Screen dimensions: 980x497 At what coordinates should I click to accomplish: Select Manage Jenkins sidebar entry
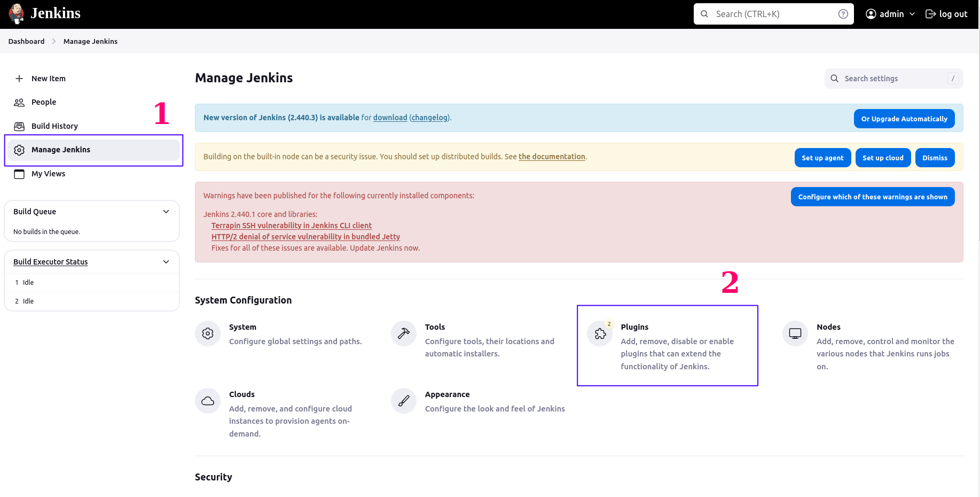(93, 150)
